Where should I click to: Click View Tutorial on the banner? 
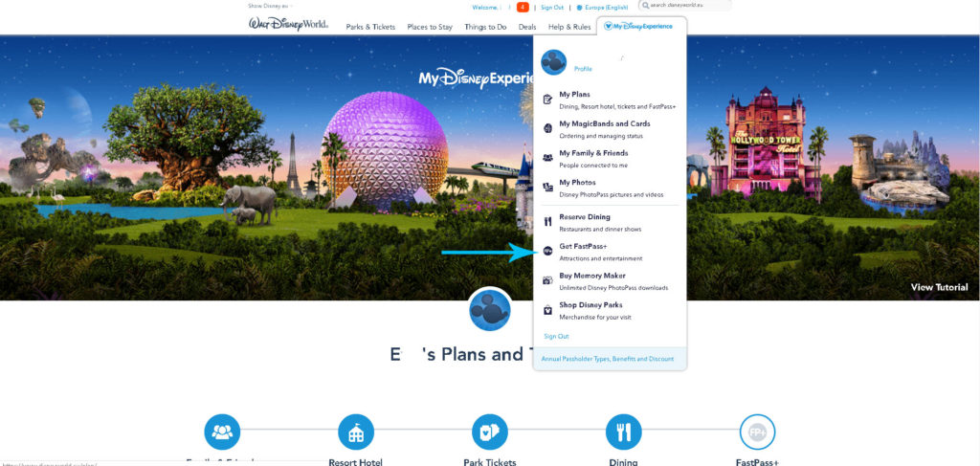[x=940, y=287]
